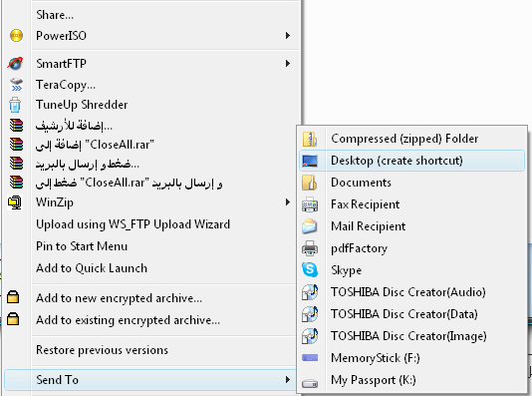Click the TuneUp Shredder bin icon
Viewport: 532px width, 396px height.
[15, 105]
